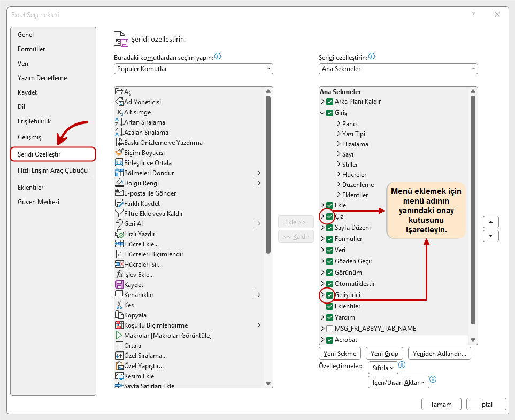Expand the Bölmeleri Dondur submenu arrow
515x420 pixels.
(x=259, y=173)
